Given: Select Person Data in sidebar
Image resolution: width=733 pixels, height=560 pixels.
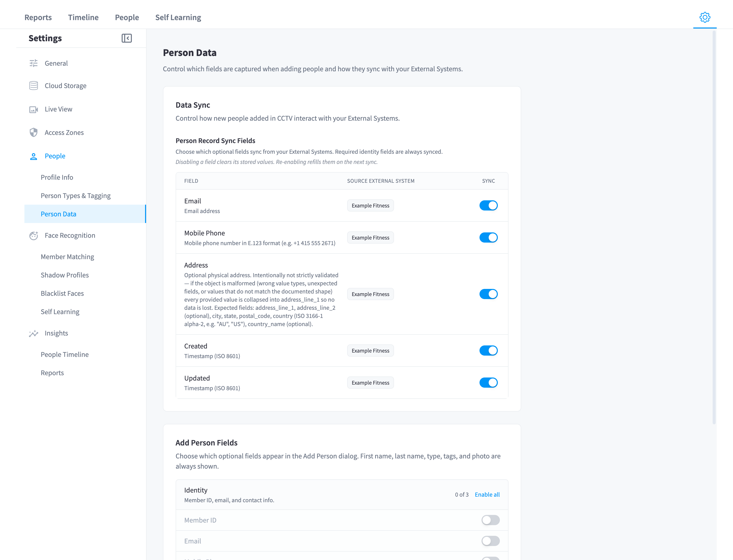Looking at the screenshot, I should coord(85,214).
